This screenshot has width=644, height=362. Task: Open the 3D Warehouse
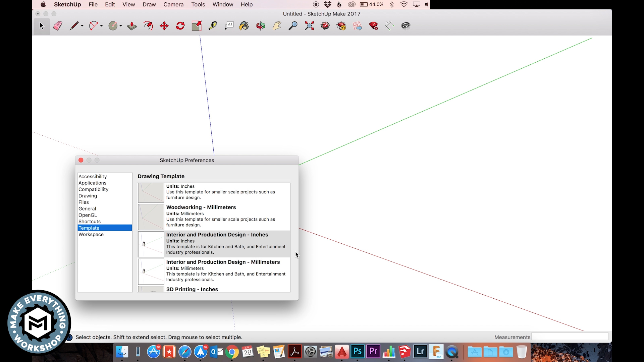325,26
